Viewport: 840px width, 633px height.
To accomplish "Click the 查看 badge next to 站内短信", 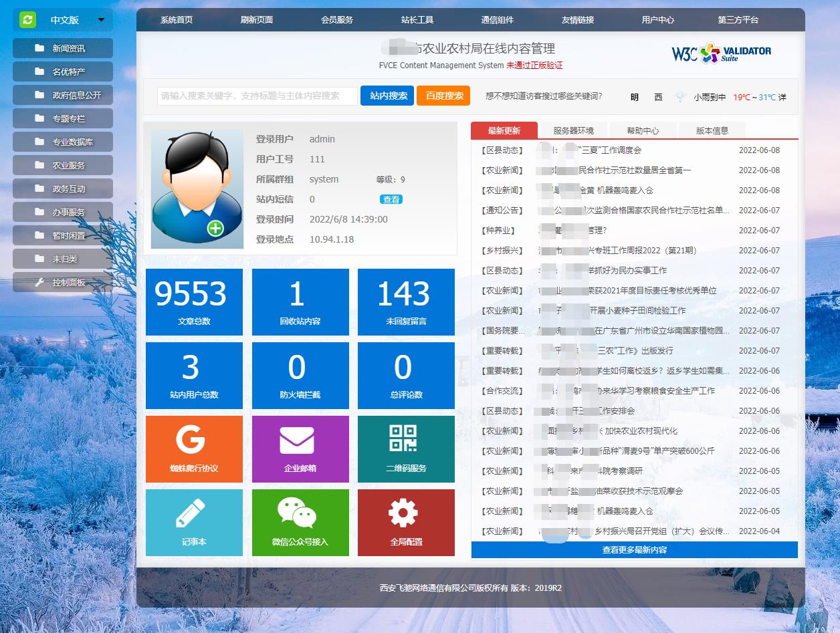I will point(391,199).
